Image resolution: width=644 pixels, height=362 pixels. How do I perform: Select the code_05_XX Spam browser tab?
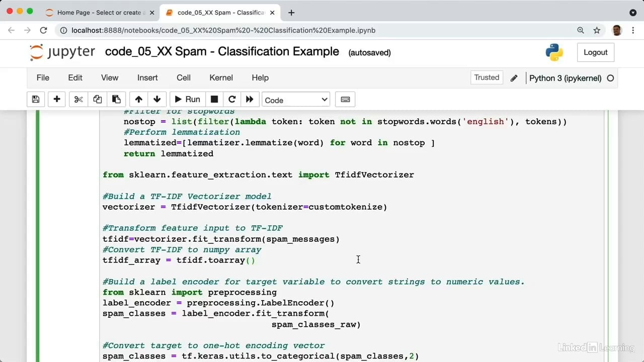coord(220,13)
